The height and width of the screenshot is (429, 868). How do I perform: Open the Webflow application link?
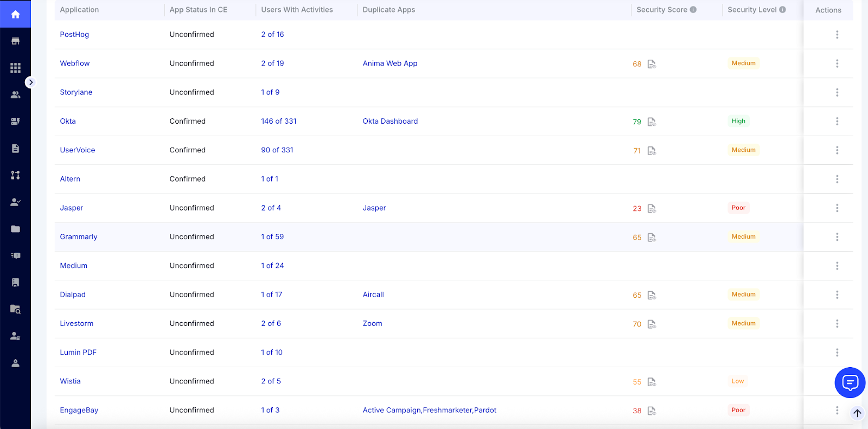[75, 63]
